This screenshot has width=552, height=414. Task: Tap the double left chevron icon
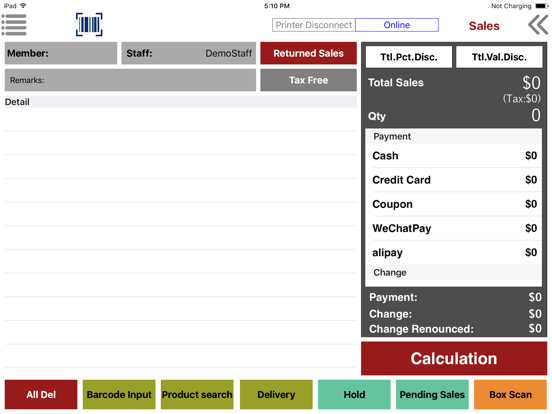click(538, 25)
